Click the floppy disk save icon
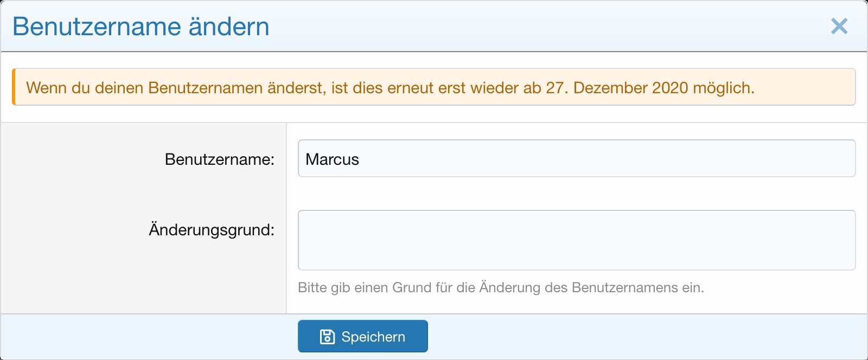The height and width of the screenshot is (360, 868). pos(327,337)
